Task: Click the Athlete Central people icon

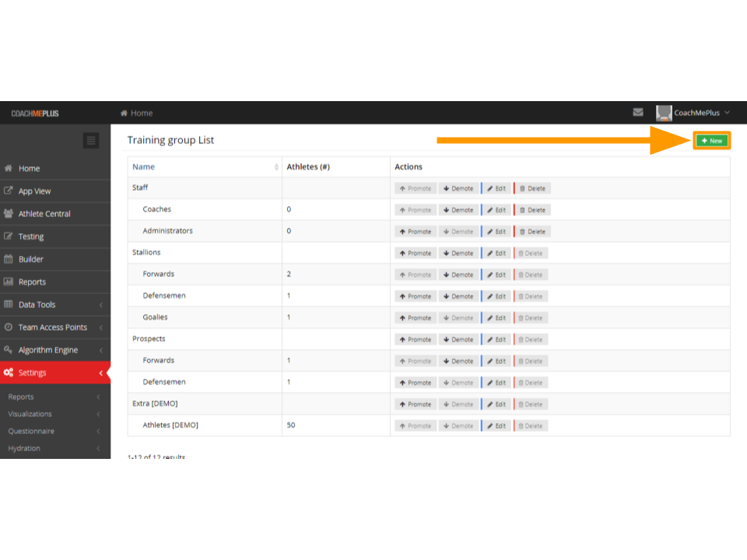Action: (x=8, y=213)
